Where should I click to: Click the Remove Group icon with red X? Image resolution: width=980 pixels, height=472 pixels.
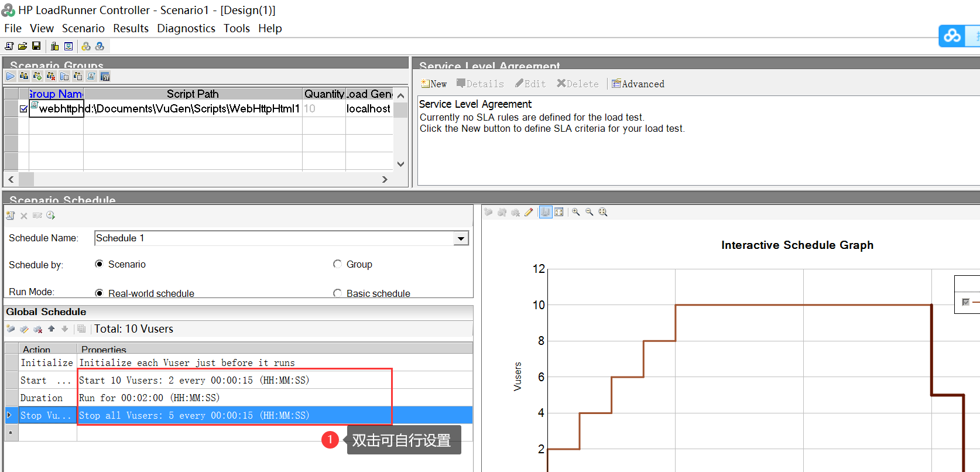51,76
